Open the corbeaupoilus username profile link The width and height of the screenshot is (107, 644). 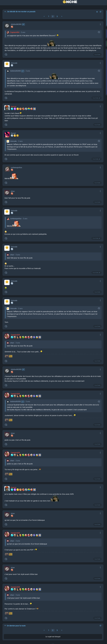[16, 168]
